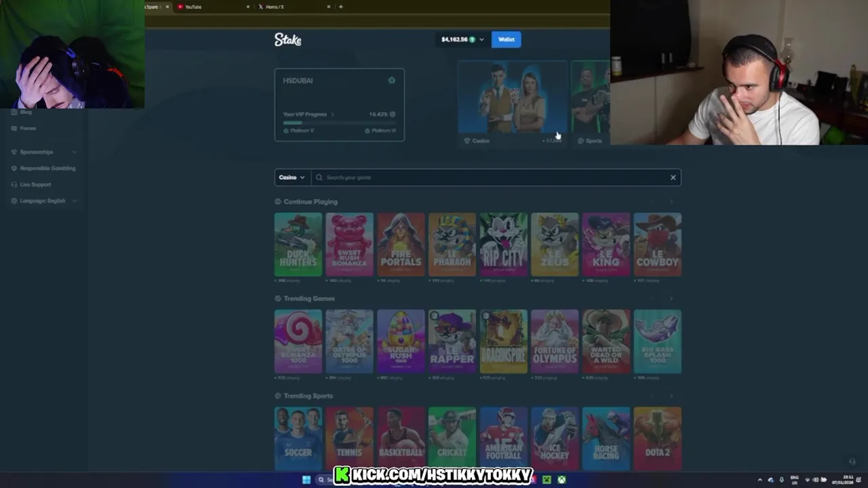Click the VIP progress bar
This screenshot has width=868, height=488.
pyautogui.click(x=339, y=122)
